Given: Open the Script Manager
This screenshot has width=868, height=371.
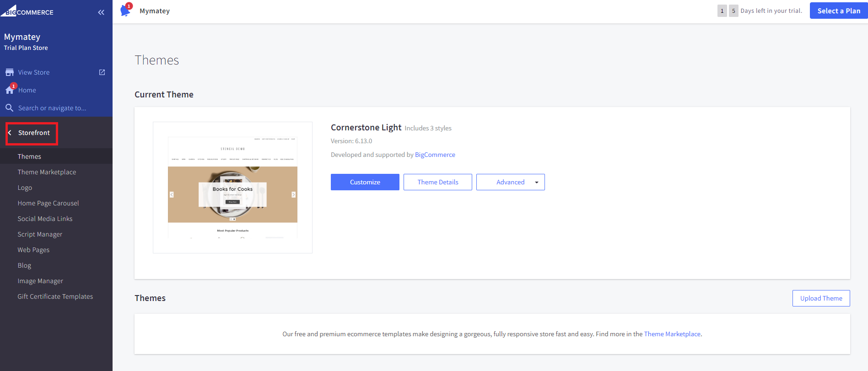Looking at the screenshot, I should click(40, 234).
